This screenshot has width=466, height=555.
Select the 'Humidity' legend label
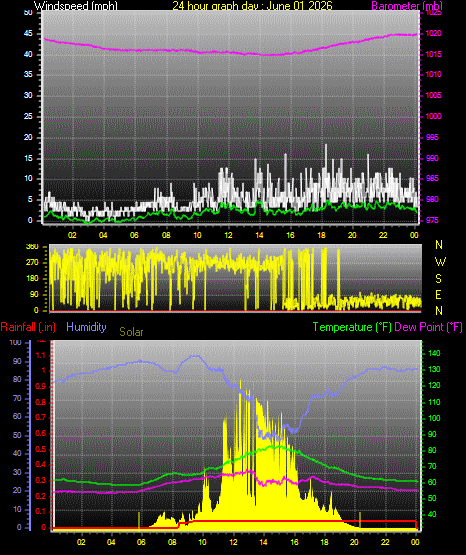coord(86,327)
